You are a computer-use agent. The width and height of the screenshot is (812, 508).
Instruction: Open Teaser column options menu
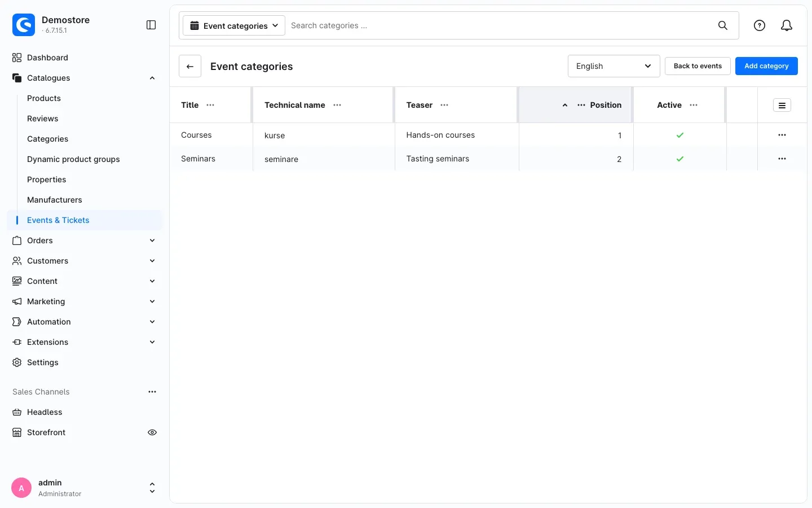(x=444, y=105)
